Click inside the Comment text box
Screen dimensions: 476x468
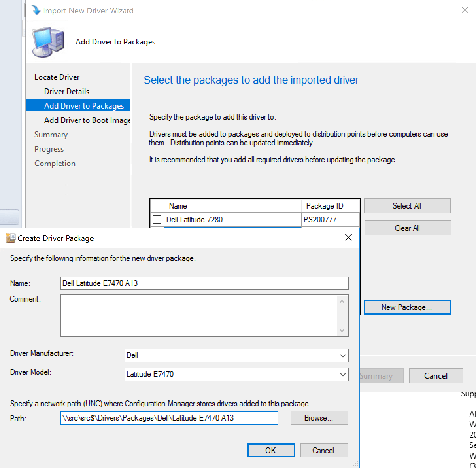(196, 315)
